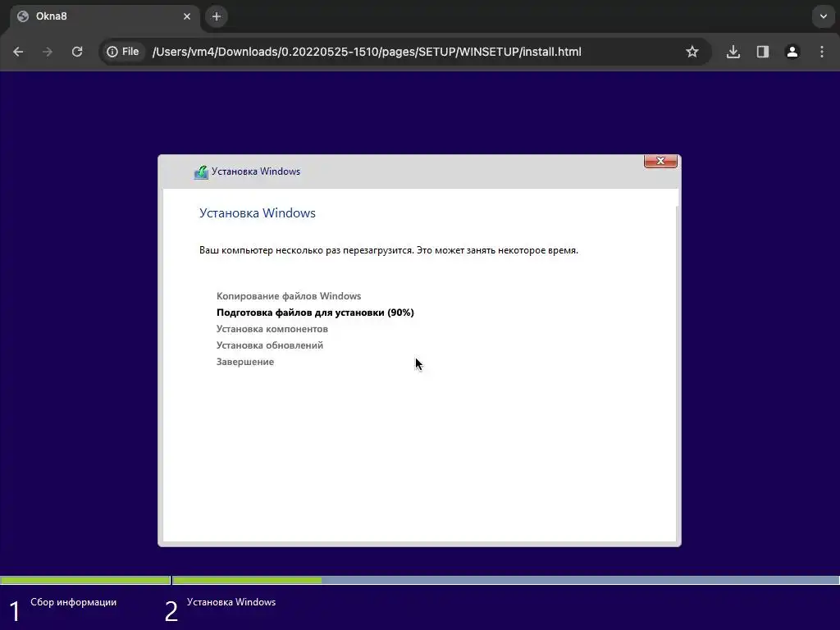This screenshot has height=630, width=840.
Task: Select the Okna8 browser tab
Action: pyautogui.click(x=104, y=16)
